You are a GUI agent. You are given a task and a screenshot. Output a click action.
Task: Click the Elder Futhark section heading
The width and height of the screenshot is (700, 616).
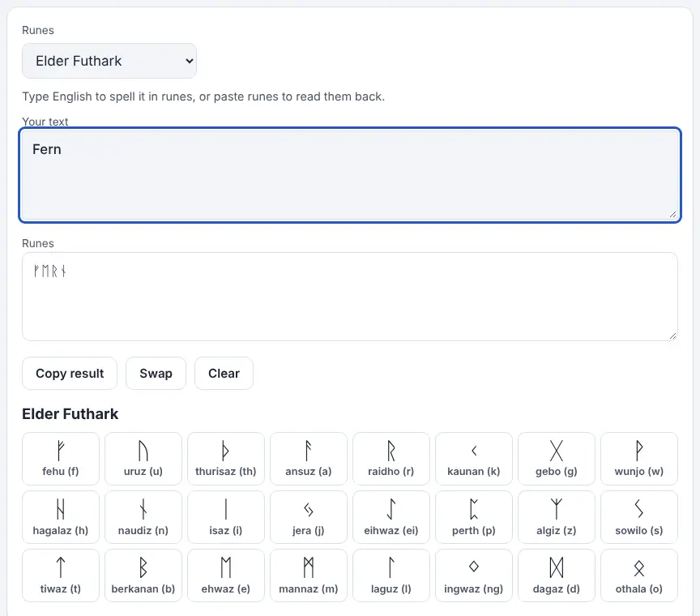[x=70, y=413]
